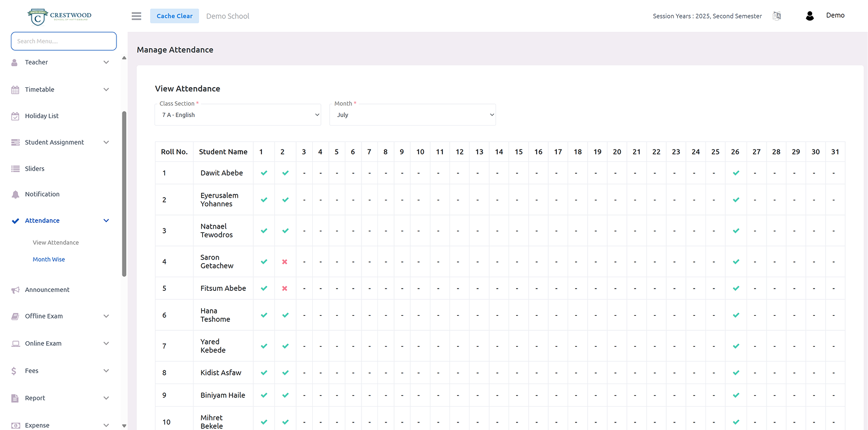Click the Holiday List calendar icon

[15, 116]
